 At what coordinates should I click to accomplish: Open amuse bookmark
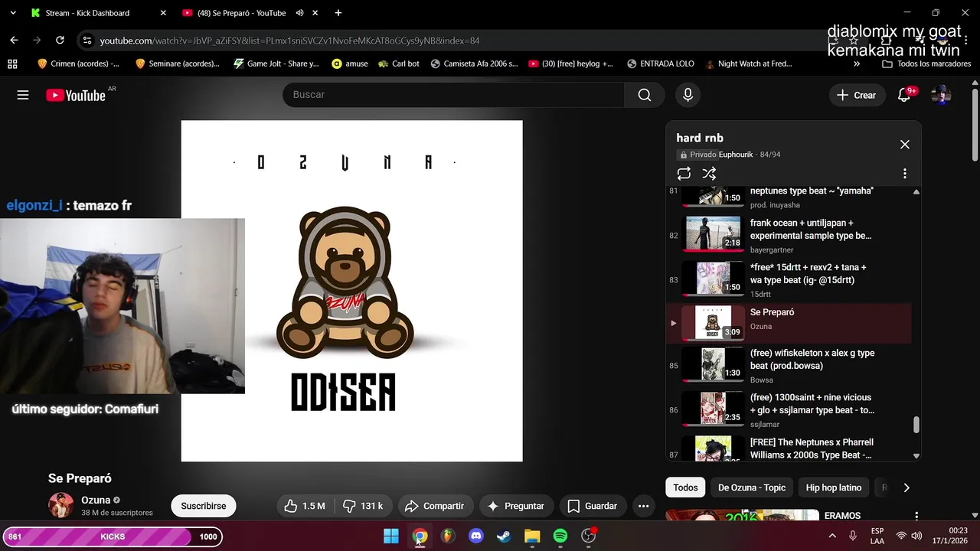pos(350,64)
